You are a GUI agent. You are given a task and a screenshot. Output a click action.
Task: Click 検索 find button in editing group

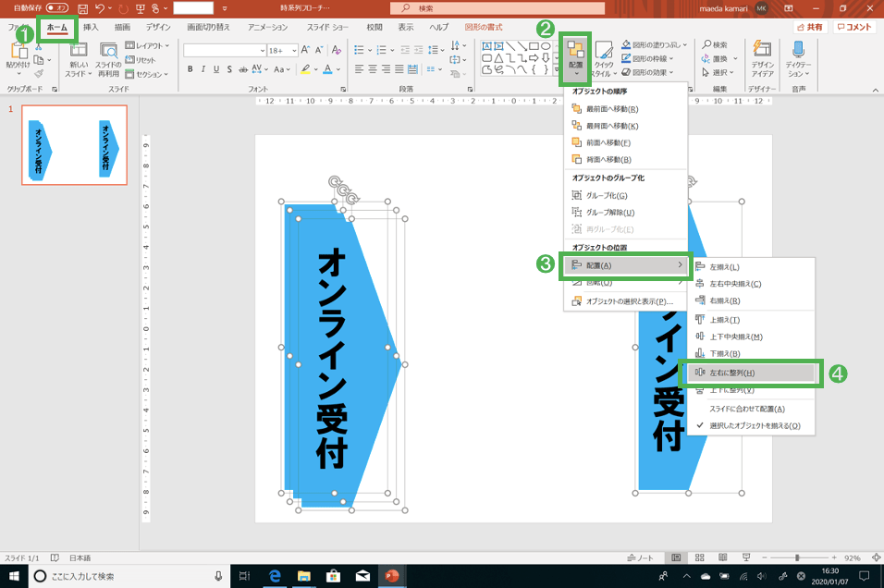714,44
